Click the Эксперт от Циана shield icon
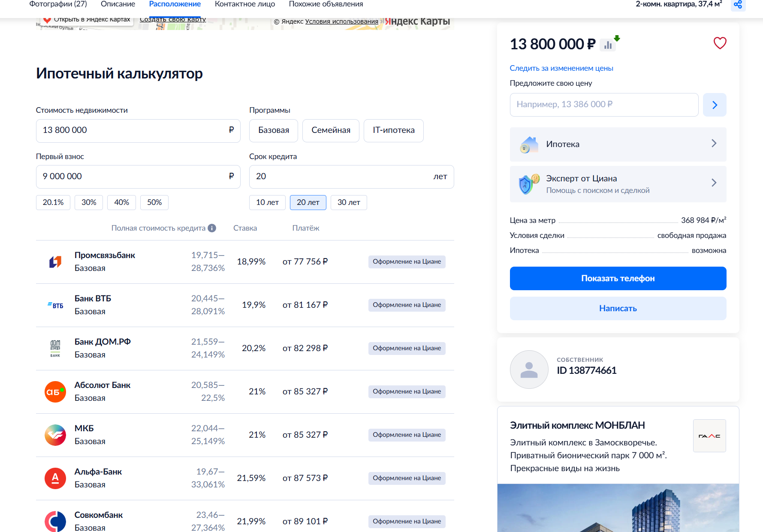The height and width of the screenshot is (532, 763). click(x=529, y=184)
